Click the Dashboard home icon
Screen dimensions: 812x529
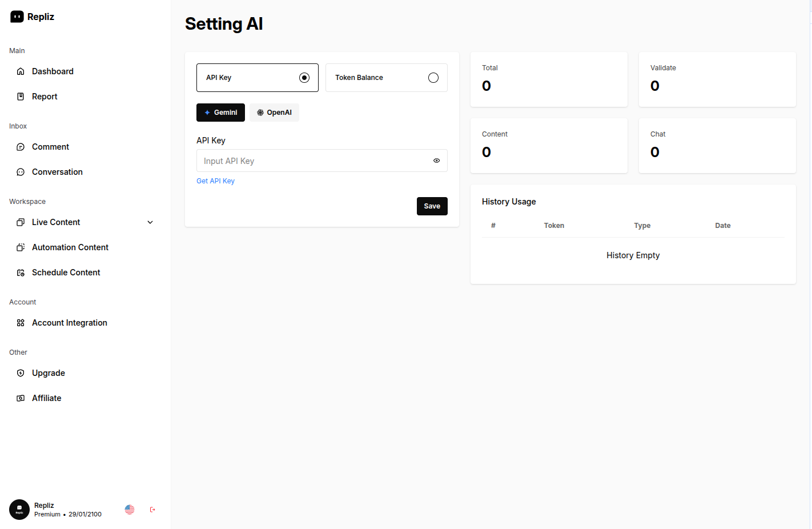click(x=21, y=71)
